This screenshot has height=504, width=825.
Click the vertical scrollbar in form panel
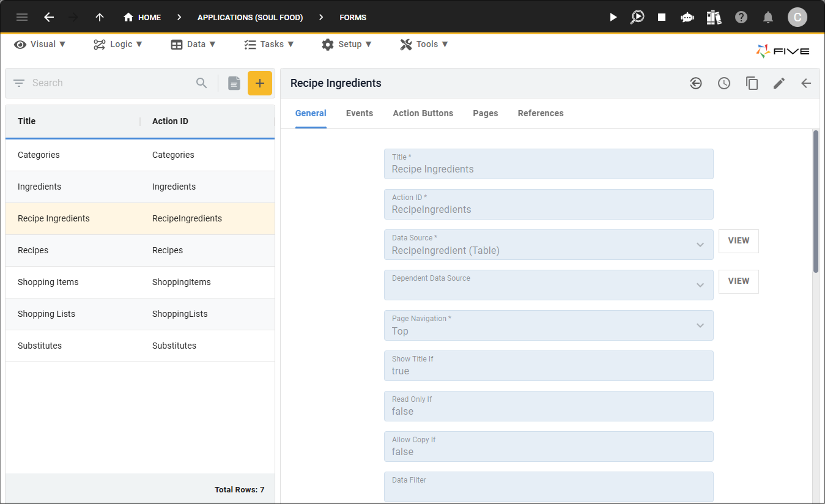pyautogui.click(x=815, y=202)
